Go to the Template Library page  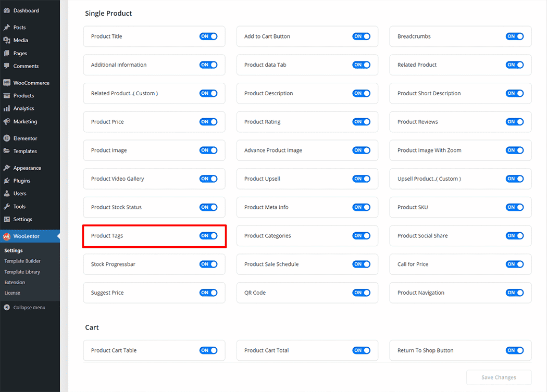click(22, 272)
